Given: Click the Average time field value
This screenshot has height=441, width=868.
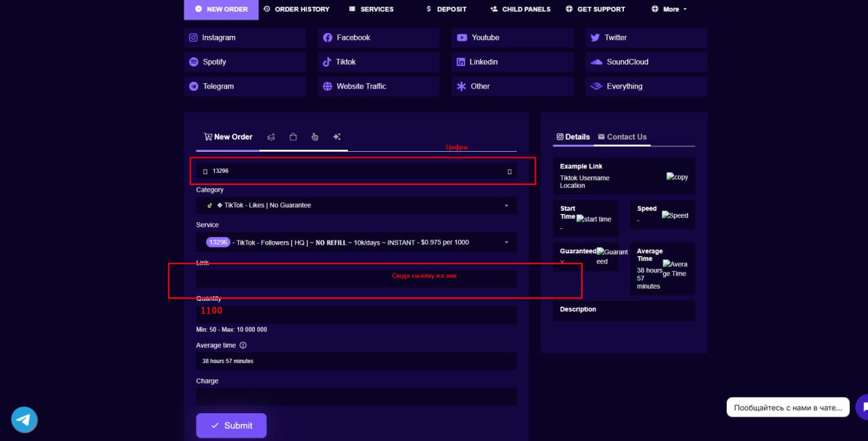Looking at the screenshot, I should 357,361.
